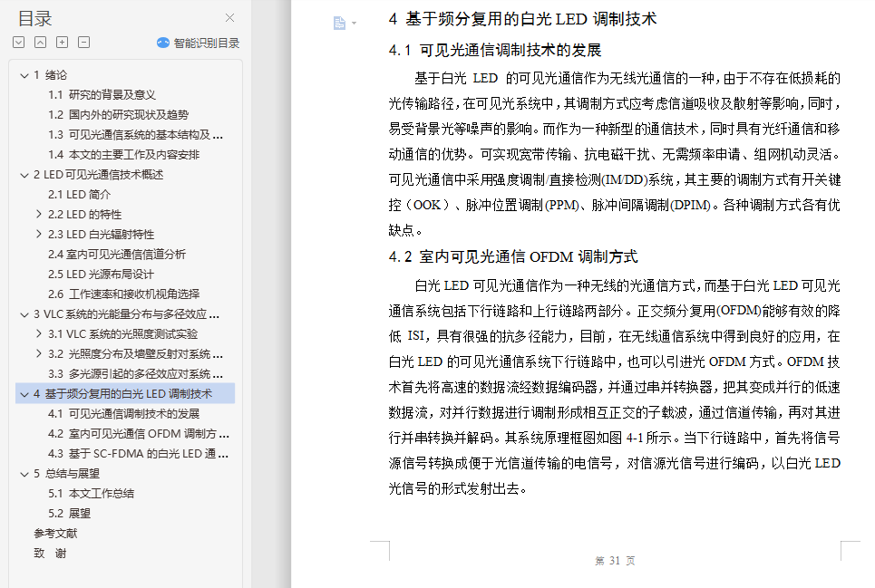This screenshot has height=588, width=875.
Task: Expand section 2.3 LED 白光辐射特性
Action: click(x=38, y=234)
